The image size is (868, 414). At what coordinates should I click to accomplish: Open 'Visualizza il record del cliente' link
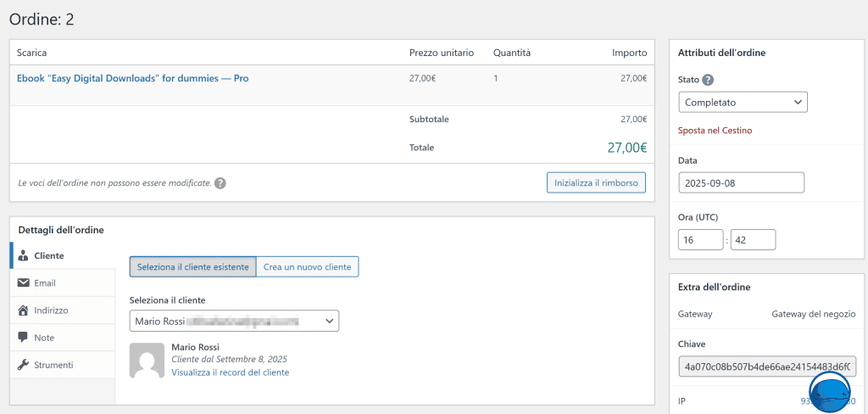[230, 372]
